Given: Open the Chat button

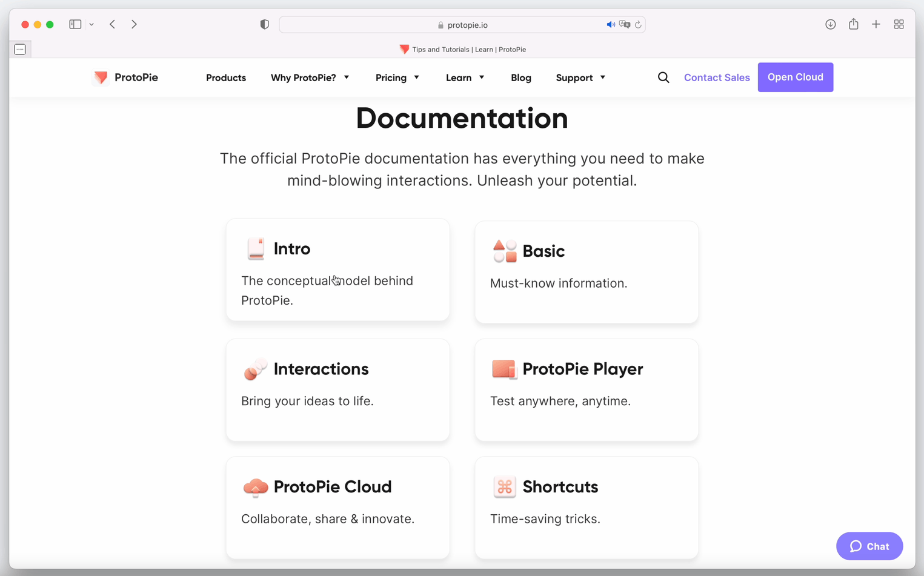Looking at the screenshot, I should [869, 546].
